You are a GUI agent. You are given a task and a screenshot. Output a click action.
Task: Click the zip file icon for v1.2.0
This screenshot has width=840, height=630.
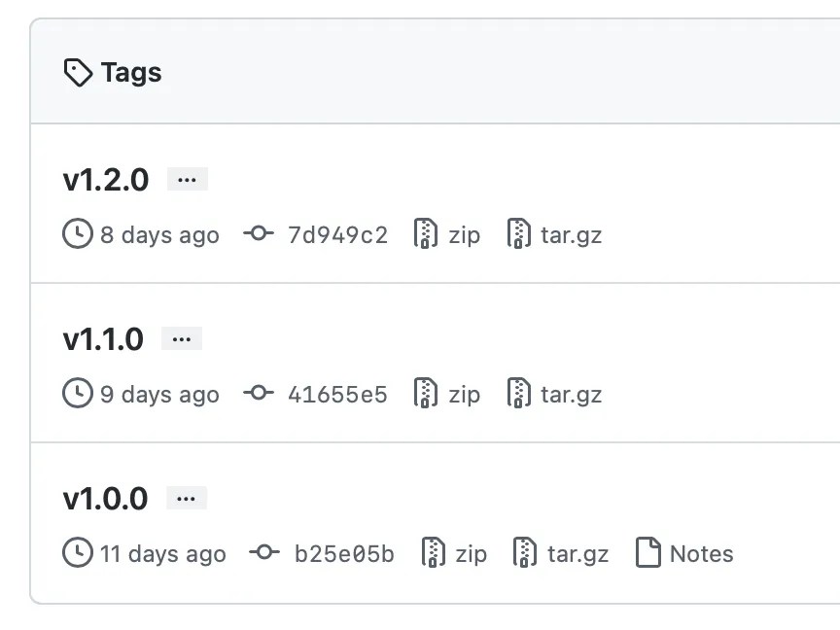coord(424,233)
